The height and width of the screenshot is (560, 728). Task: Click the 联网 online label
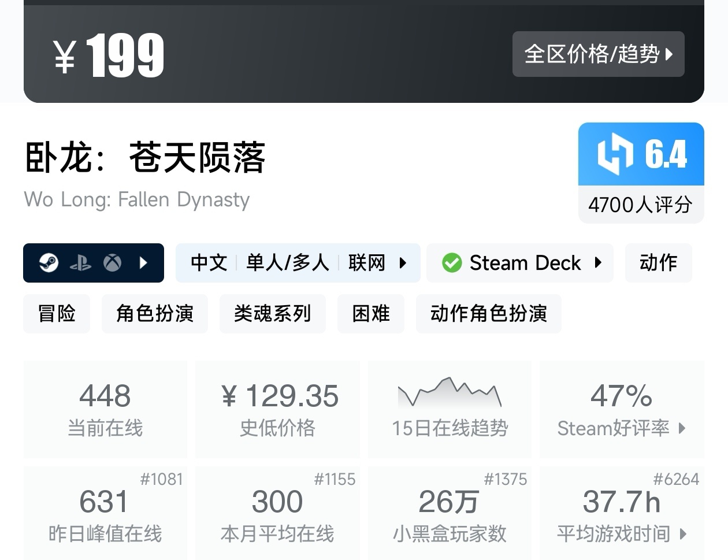coord(366,263)
